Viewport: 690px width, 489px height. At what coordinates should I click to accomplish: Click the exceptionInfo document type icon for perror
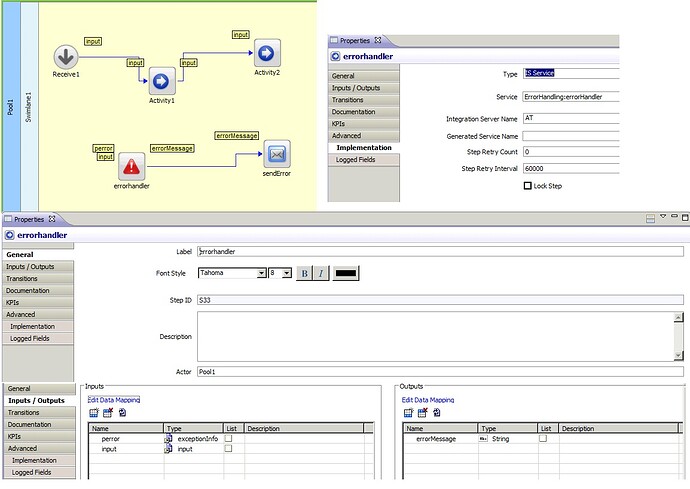point(169,439)
